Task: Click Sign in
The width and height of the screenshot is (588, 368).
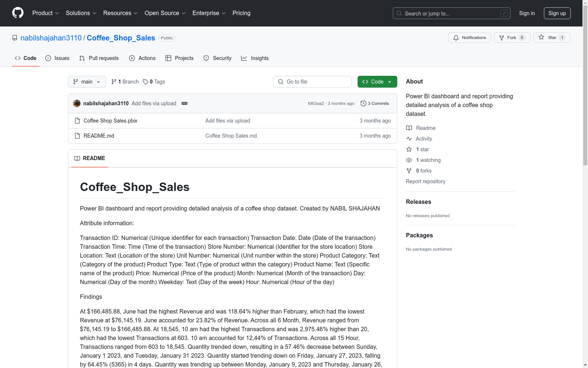Action: click(x=527, y=13)
